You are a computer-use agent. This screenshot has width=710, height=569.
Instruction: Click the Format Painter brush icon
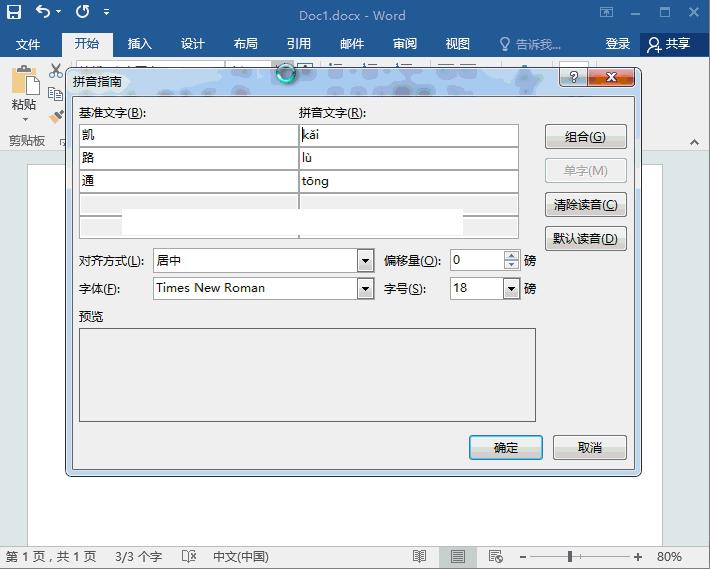(x=56, y=117)
